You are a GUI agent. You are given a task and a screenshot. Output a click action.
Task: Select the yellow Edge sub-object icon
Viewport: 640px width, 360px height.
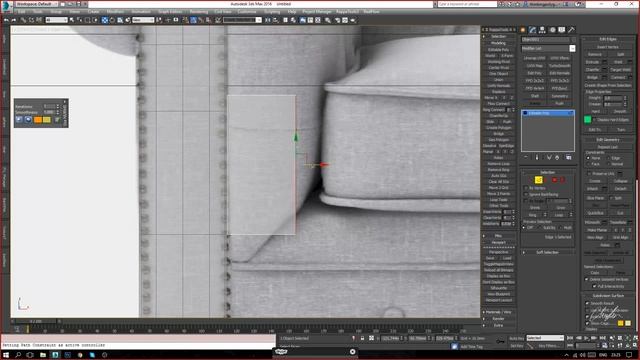point(539,180)
